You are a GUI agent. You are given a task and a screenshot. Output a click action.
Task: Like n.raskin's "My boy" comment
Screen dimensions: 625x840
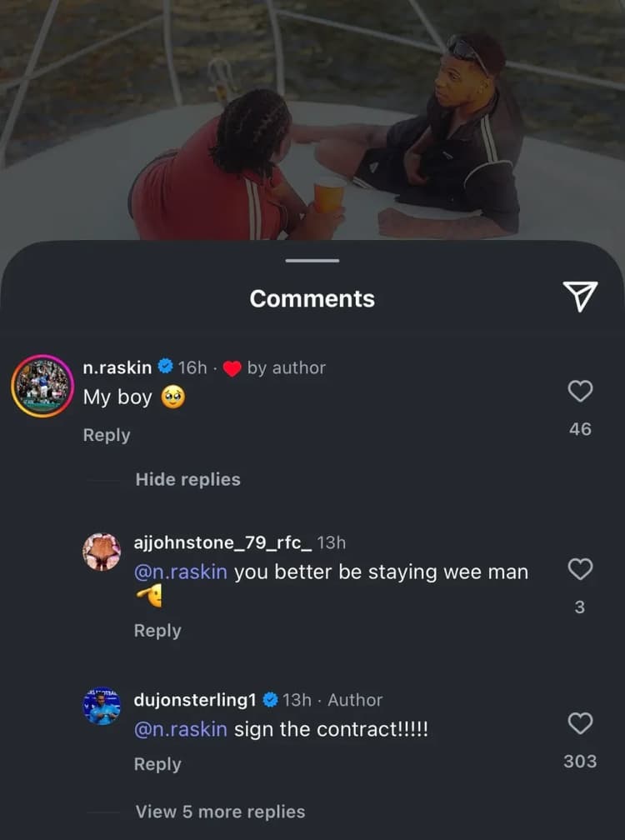[580, 391]
